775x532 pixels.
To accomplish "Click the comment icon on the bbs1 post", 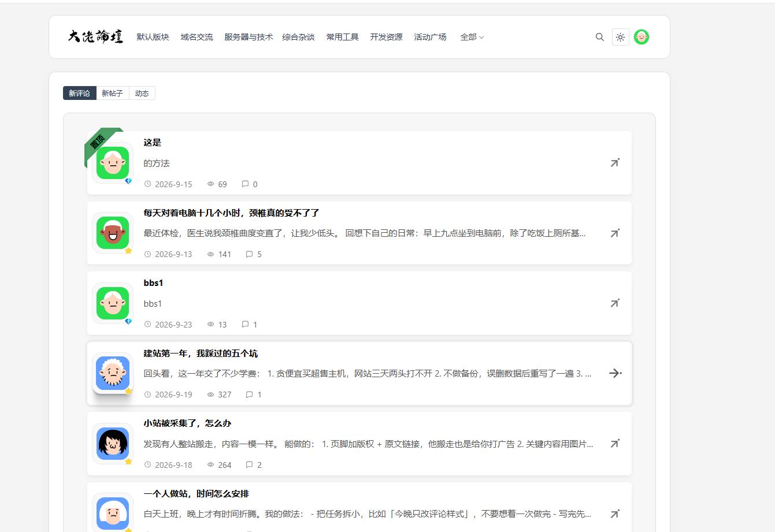I will [245, 325].
